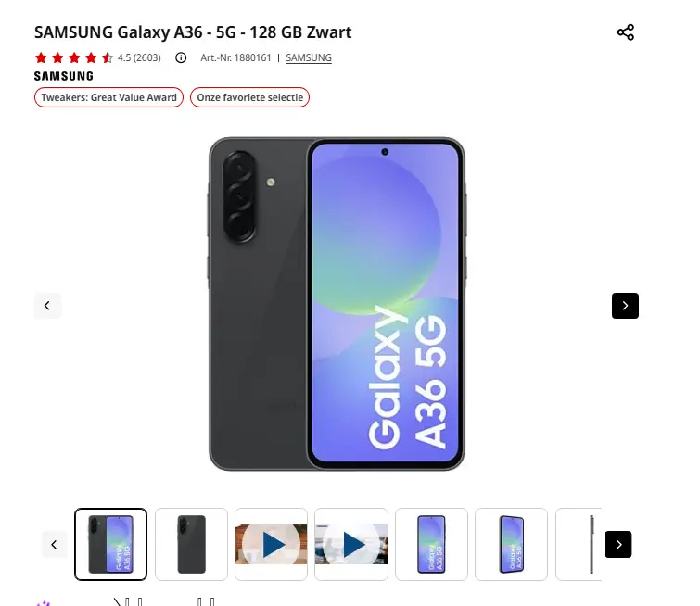Select the phone back-only thumbnail
This screenshot has width=700, height=606.
191,545
